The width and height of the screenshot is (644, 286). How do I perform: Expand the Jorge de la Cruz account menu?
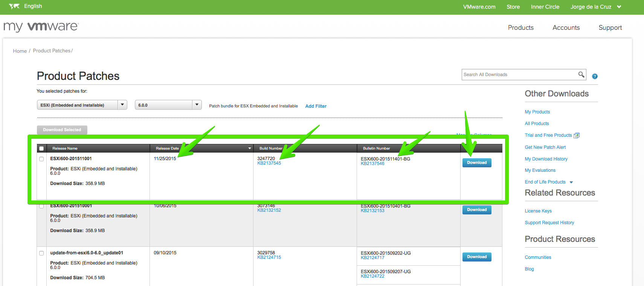tap(619, 7)
